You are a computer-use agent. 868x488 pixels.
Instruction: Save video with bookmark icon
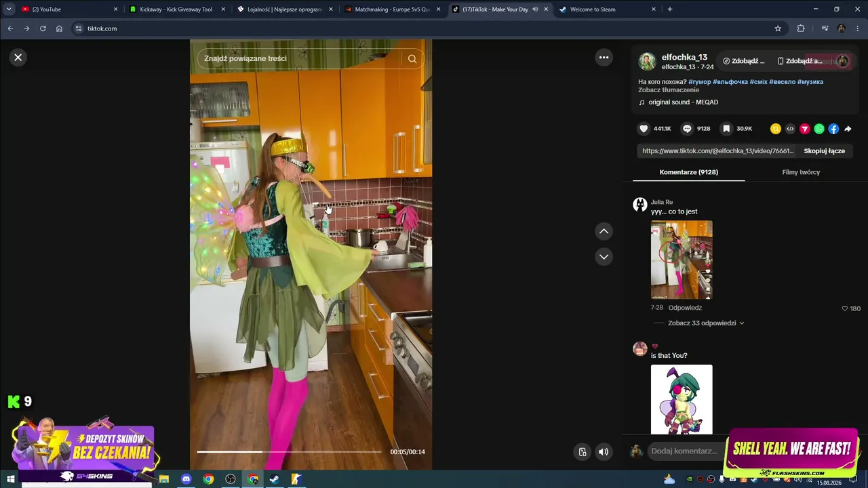point(726,129)
